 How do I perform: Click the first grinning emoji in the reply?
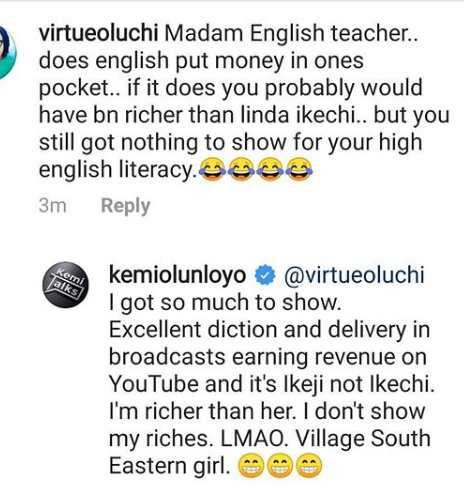click(251, 466)
